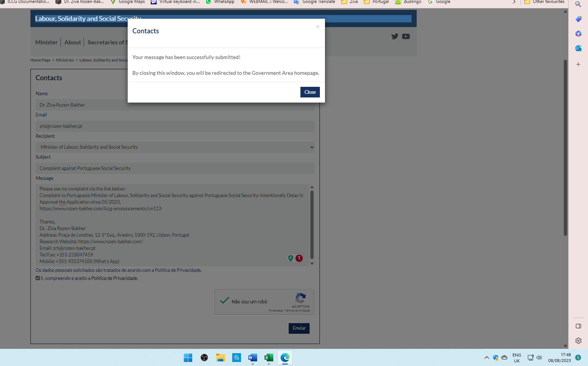Open OneDrive cloud tray icon
Viewport: 588px width, 366px height.
[x=504, y=358]
